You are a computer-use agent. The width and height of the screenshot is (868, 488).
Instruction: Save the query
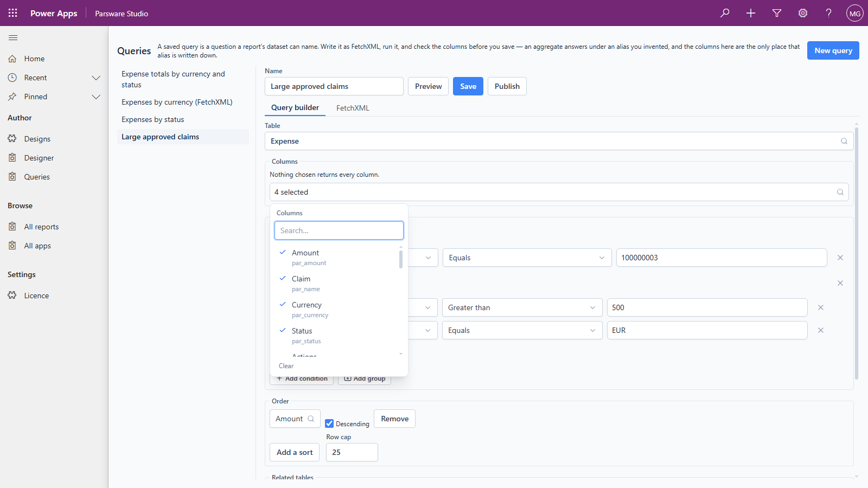[468, 86]
